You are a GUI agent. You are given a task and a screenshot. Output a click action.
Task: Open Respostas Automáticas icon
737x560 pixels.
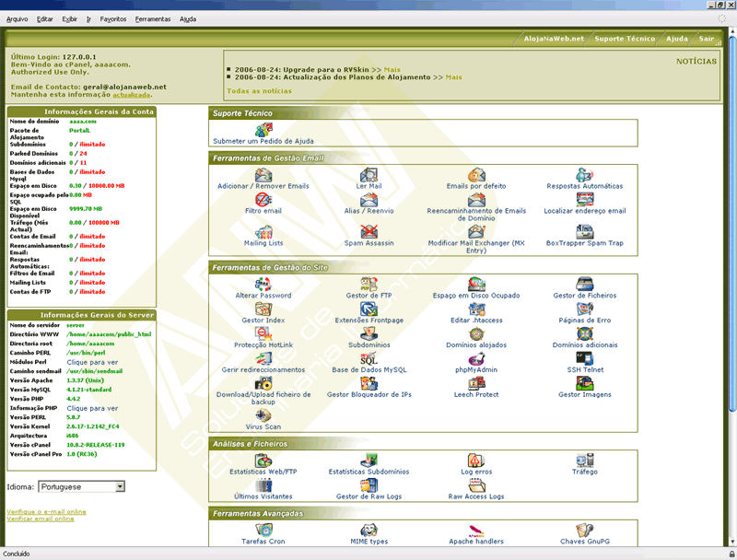pyautogui.click(x=585, y=175)
